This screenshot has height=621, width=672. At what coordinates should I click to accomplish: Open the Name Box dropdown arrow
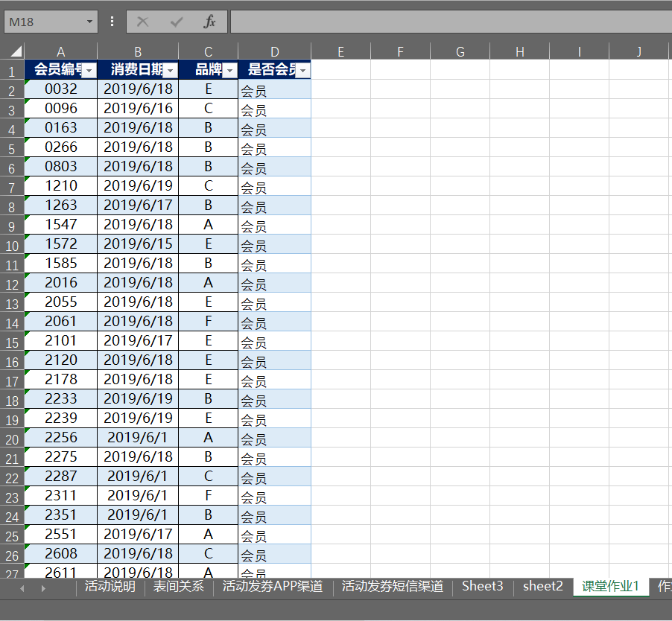click(89, 22)
